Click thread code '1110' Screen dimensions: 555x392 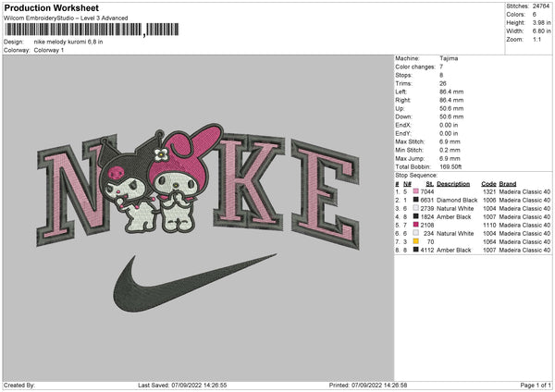[489, 225]
